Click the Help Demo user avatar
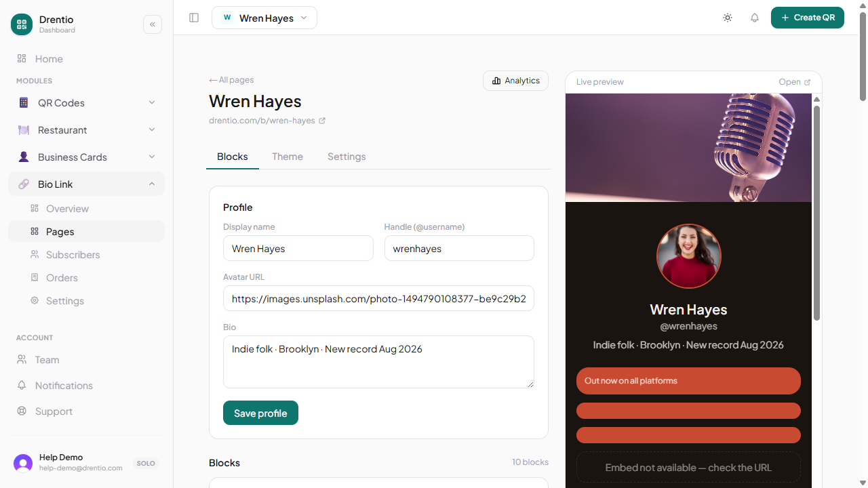The image size is (868, 488). (23, 464)
